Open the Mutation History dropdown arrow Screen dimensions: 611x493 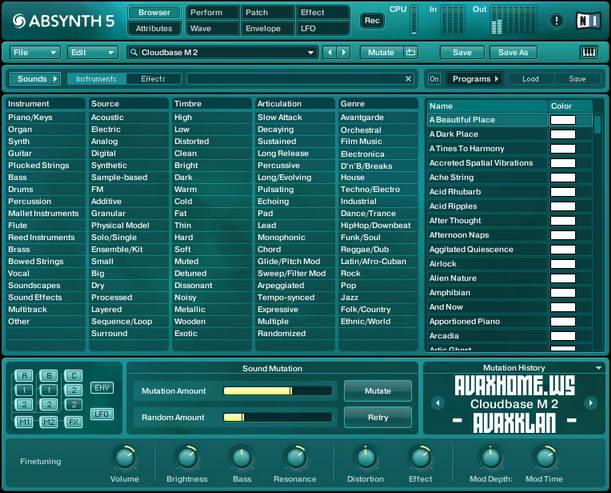click(599, 368)
